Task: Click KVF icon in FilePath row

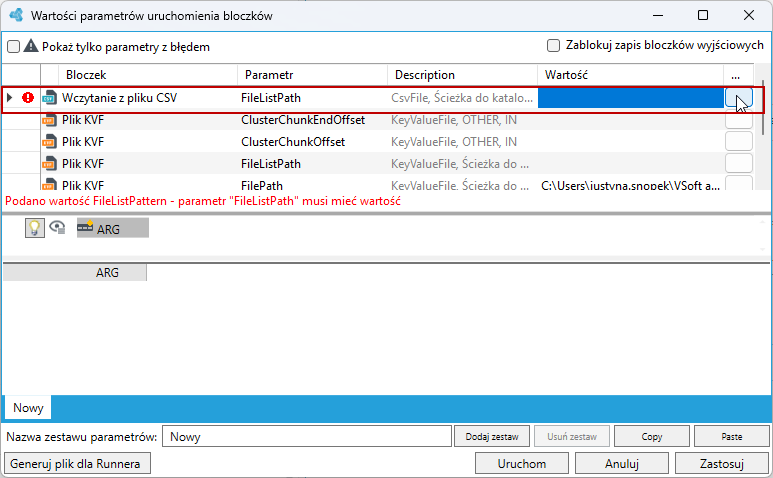Action: click(x=49, y=184)
